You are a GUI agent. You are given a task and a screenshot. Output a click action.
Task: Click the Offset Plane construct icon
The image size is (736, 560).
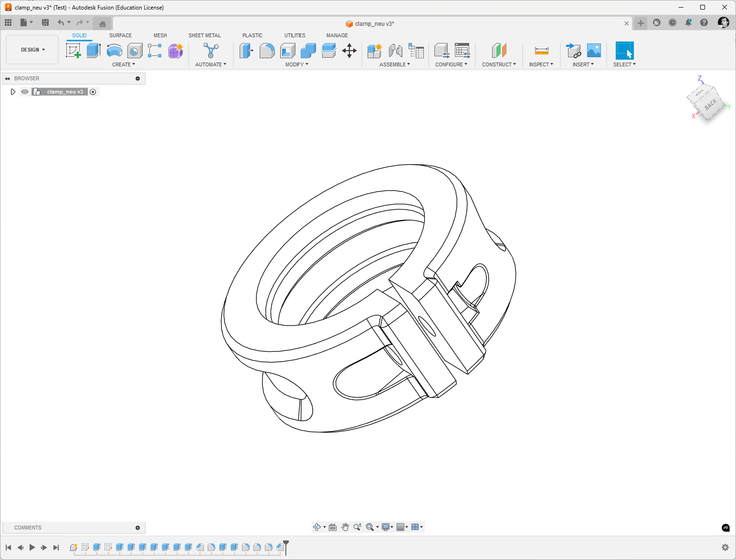499,50
